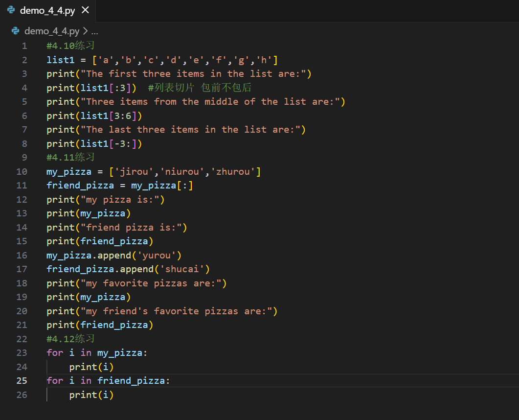
Task: Expand the breadcrumb chevron after demo_4_4.py
Action: [86, 31]
